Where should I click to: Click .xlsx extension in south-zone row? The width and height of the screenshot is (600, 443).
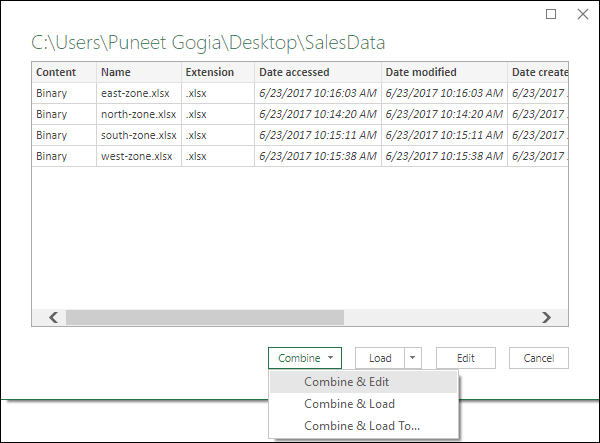click(x=196, y=135)
